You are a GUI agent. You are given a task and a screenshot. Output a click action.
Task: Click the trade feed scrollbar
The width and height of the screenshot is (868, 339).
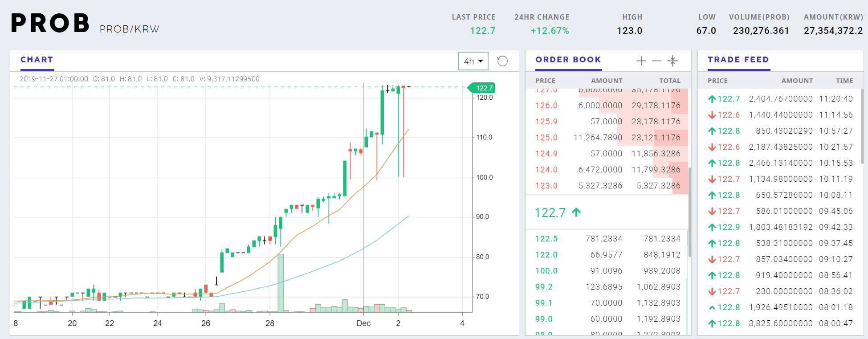[x=862, y=127]
